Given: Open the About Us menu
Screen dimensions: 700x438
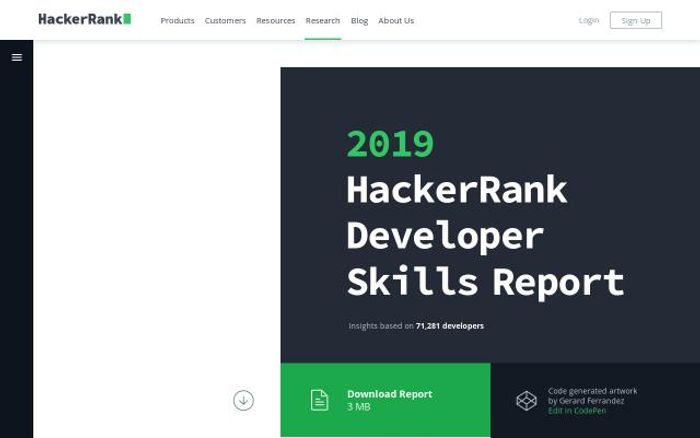Looking at the screenshot, I should (x=396, y=21).
